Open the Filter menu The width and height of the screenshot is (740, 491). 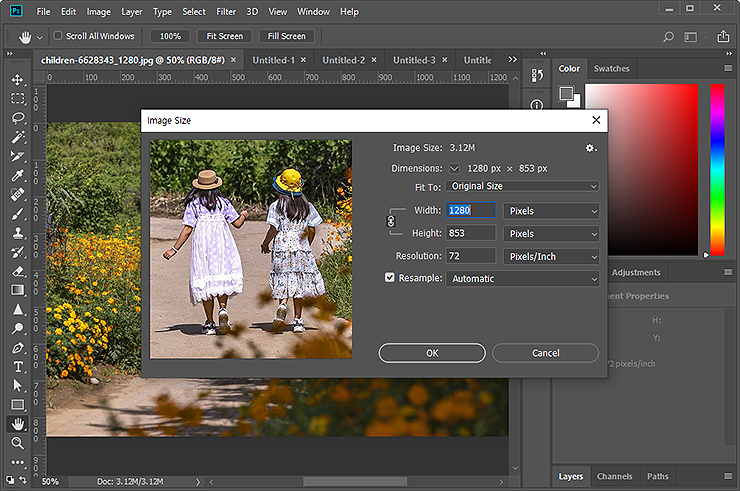226,12
